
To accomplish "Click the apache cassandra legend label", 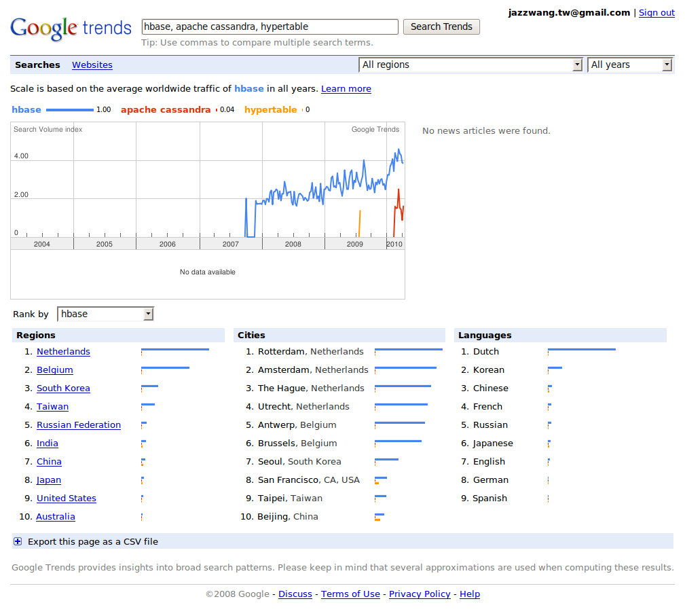I will pyautogui.click(x=166, y=110).
